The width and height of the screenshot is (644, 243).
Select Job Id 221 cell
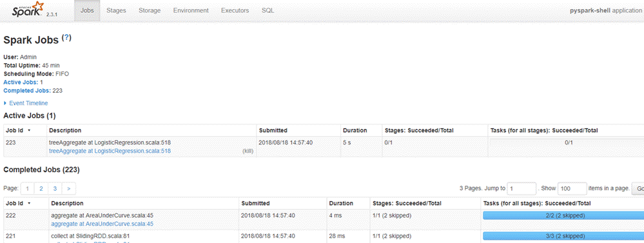pos(26,236)
